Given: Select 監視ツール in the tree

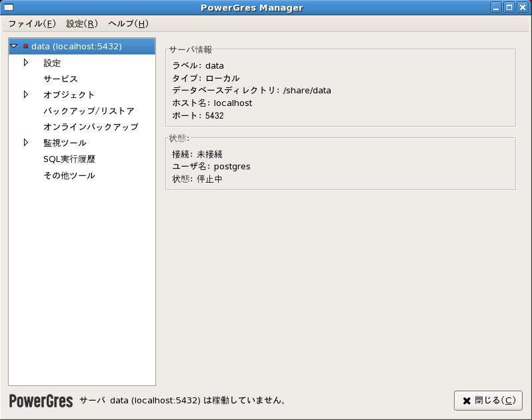Looking at the screenshot, I should click(65, 143).
